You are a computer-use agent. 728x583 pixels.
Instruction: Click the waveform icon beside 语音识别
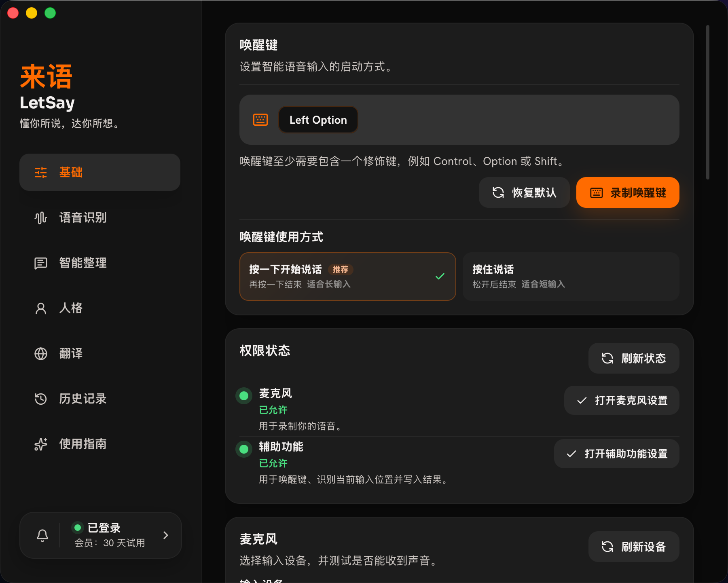(41, 218)
